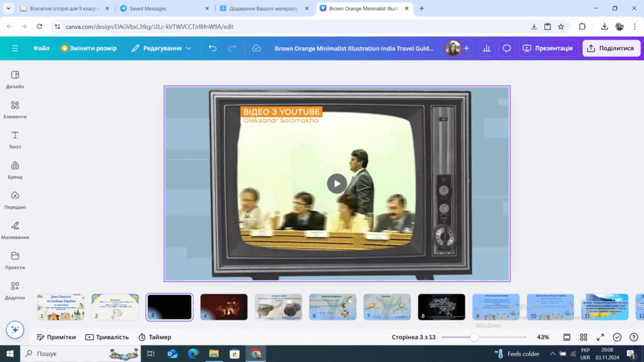Open the browser tab list dropdown

(x=8, y=8)
